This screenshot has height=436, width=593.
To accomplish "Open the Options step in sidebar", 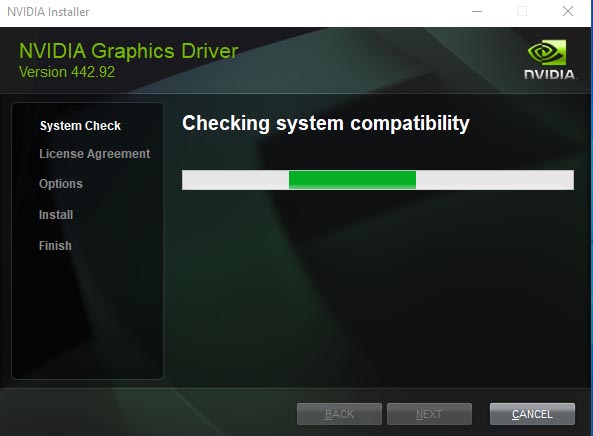I will pos(61,184).
